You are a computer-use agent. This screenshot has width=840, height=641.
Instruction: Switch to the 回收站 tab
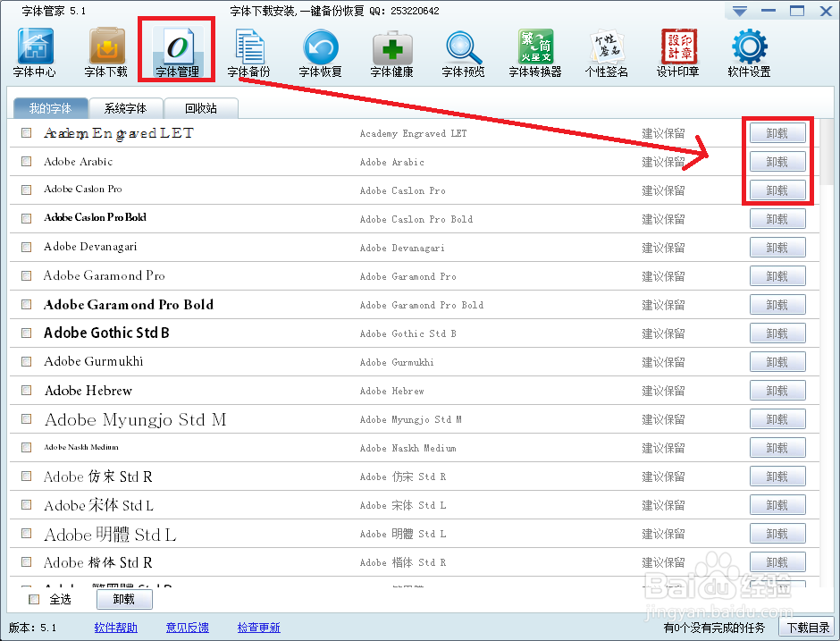tap(201, 108)
